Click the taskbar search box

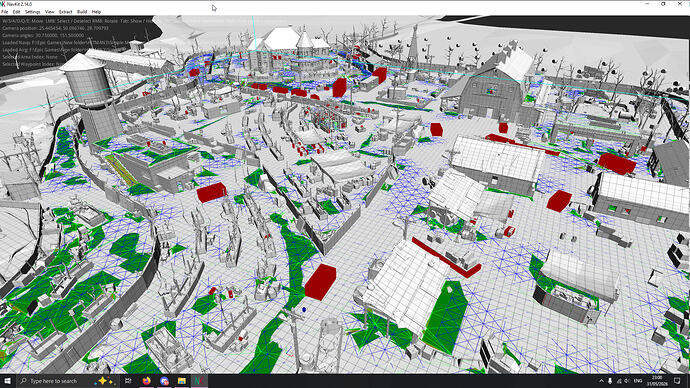(x=67, y=381)
